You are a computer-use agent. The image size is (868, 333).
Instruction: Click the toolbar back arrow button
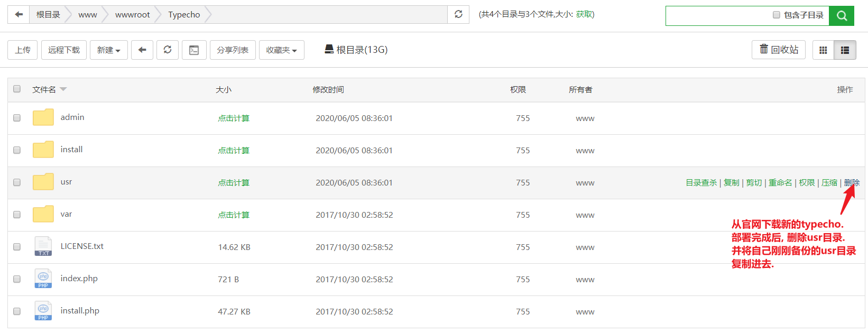pyautogui.click(x=142, y=50)
